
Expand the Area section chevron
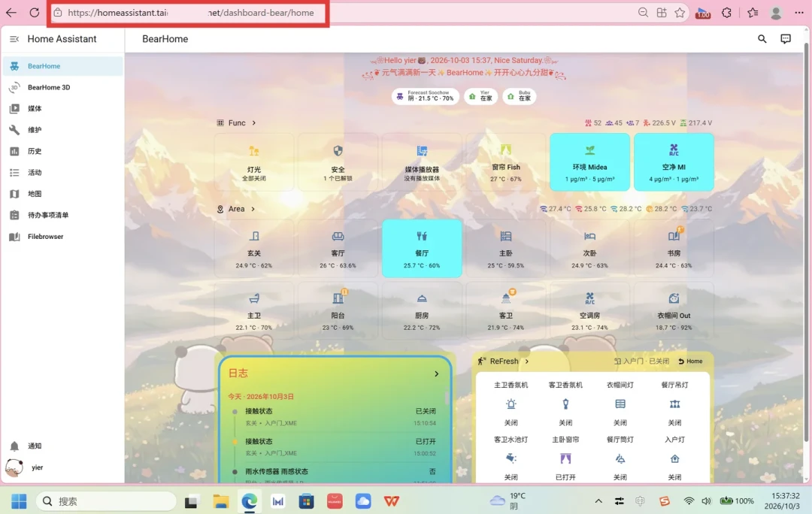(x=253, y=209)
